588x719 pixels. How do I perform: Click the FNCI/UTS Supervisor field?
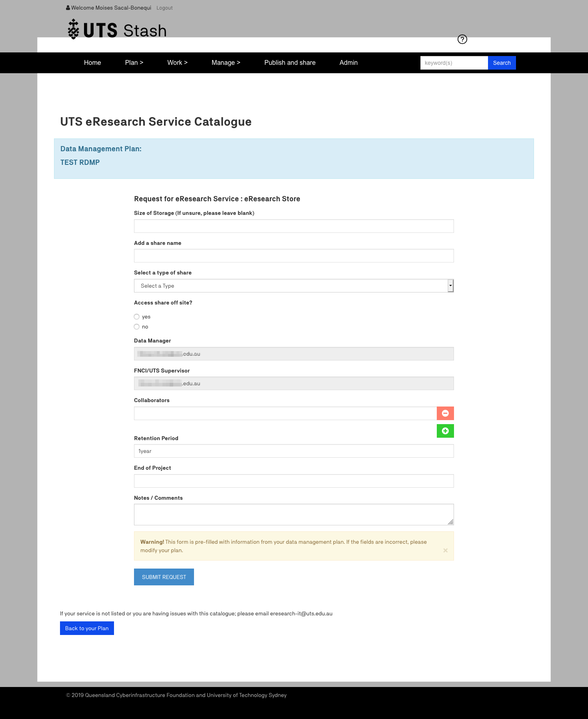pos(294,383)
